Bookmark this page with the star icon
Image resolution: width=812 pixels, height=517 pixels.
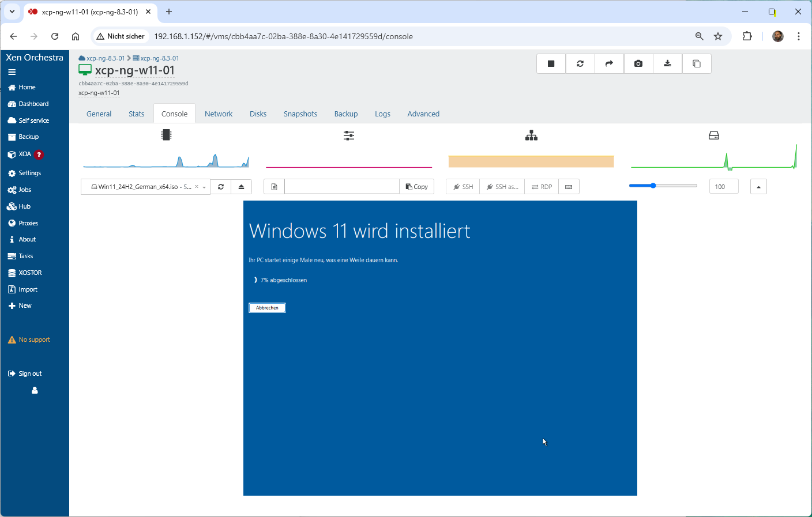click(718, 36)
